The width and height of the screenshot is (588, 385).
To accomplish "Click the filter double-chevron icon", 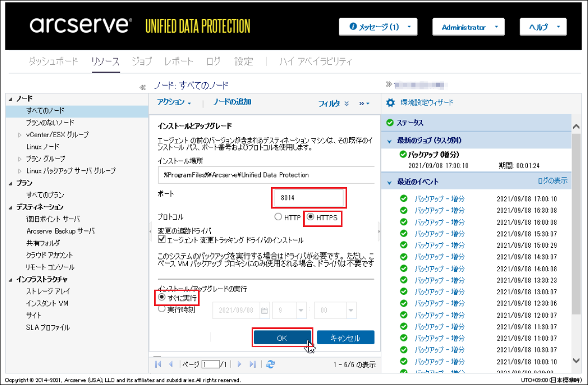I will click(x=347, y=104).
